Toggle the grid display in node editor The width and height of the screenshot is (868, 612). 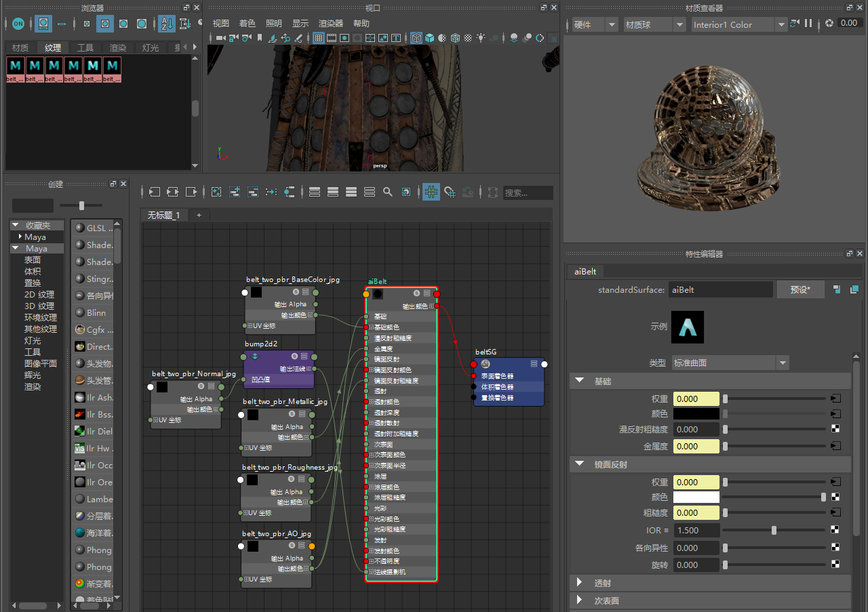[431, 192]
